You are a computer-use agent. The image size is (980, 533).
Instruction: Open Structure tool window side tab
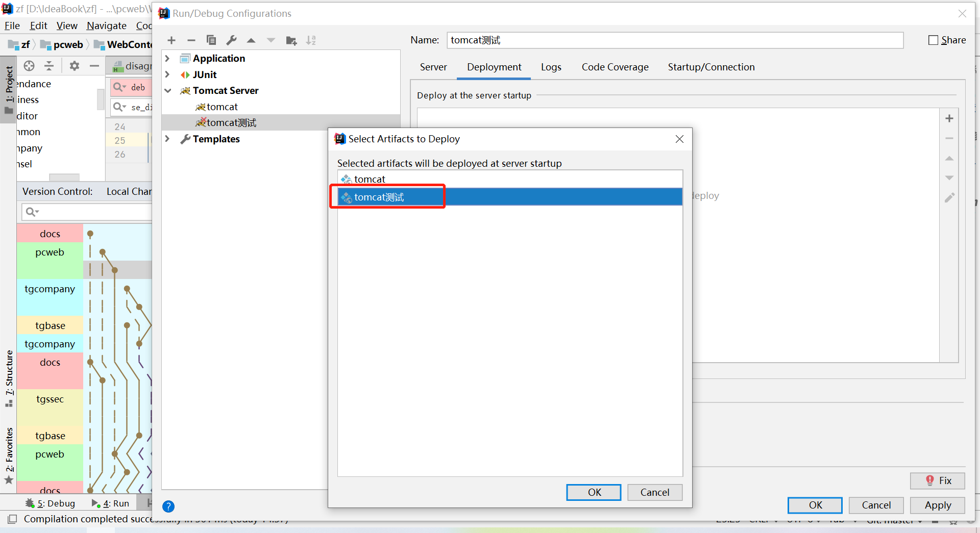9,378
